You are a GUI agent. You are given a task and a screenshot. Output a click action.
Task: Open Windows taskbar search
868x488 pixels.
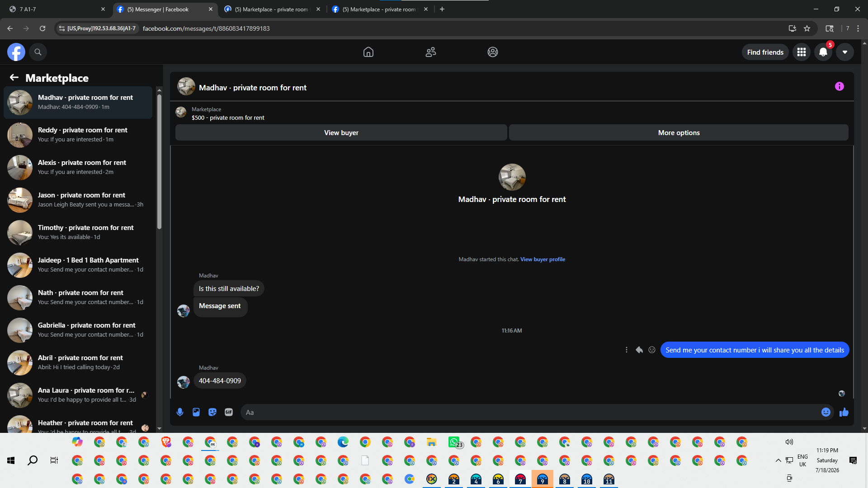[x=33, y=460]
